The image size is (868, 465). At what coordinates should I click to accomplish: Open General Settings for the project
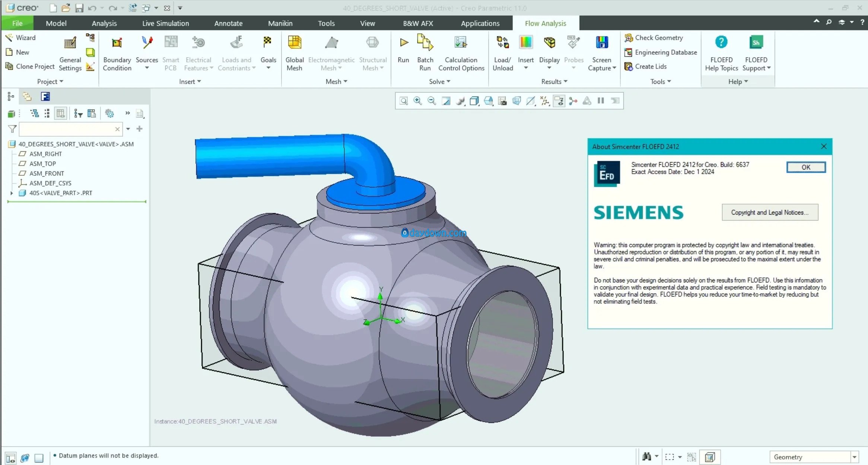[x=70, y=54]
